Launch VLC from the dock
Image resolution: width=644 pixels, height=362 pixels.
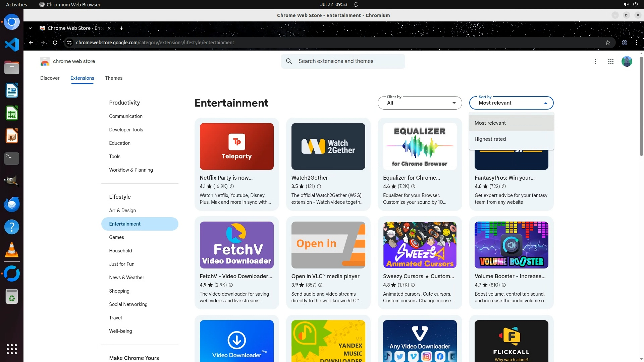(12, 250)
